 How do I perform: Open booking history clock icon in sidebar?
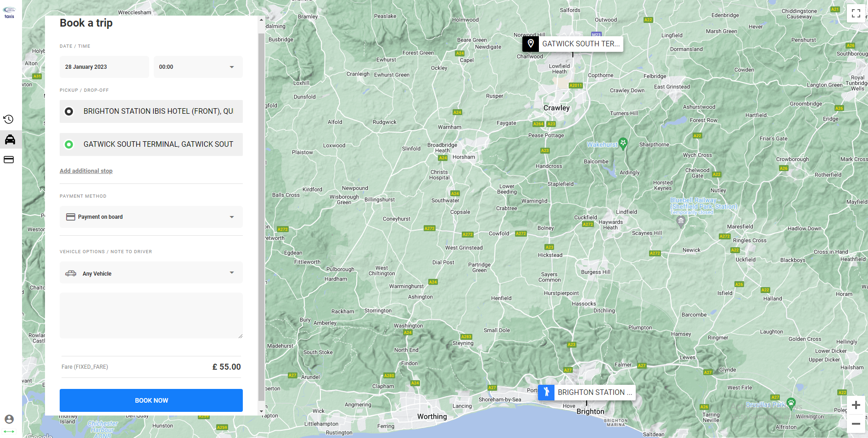click(8, 120)
